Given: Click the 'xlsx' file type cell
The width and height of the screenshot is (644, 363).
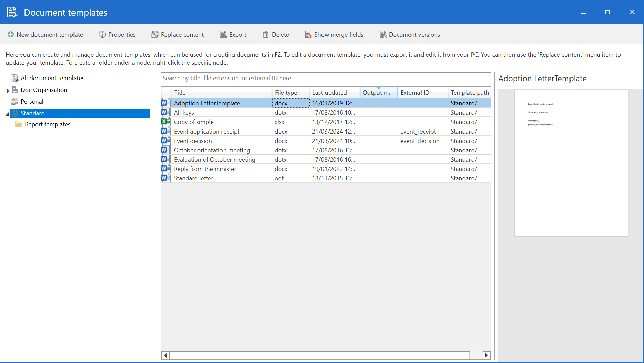Looking at the screenshot, I should (291, 122).
